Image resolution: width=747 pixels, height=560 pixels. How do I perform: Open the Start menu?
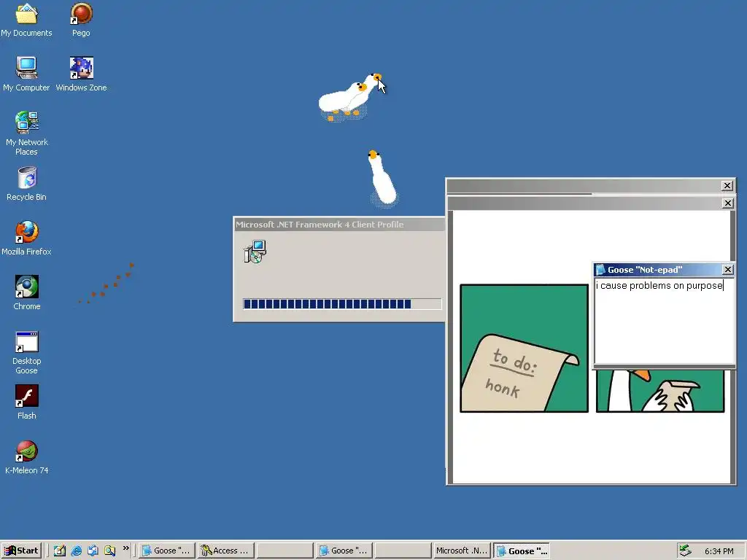coord(21,551)
